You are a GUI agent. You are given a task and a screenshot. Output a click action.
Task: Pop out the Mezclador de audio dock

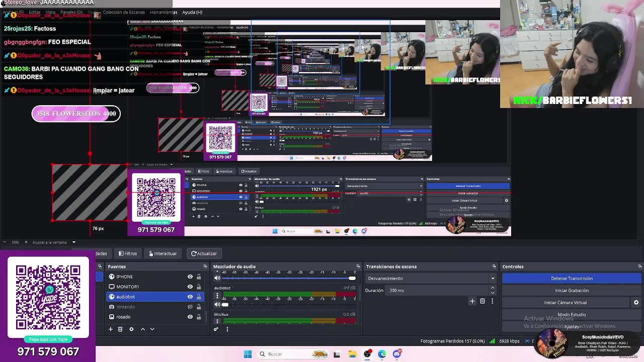coord(358,266)
